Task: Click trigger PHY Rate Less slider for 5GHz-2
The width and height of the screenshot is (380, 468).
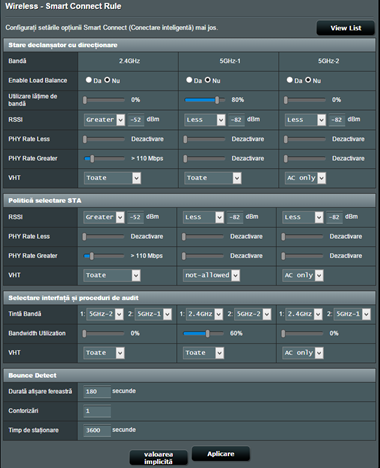Action: [305, 139]
